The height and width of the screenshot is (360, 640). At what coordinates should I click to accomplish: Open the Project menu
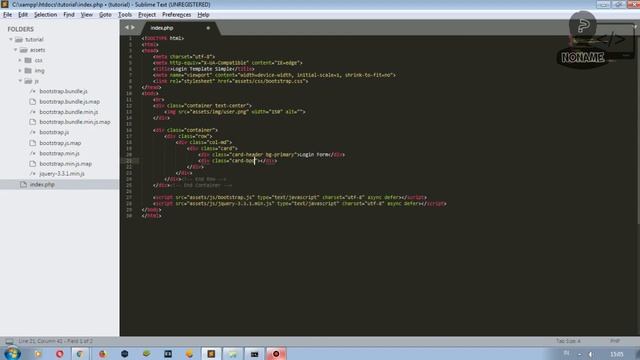point(147,15)
